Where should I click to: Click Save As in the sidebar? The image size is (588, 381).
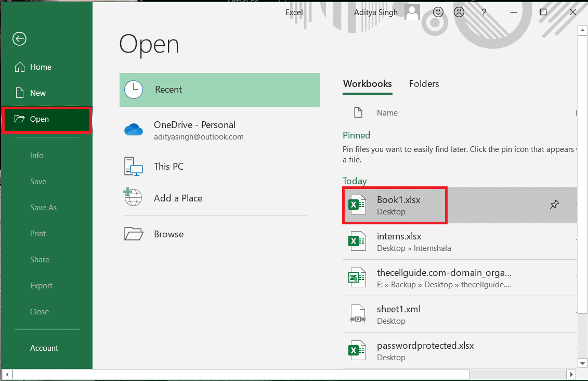tap(43, 207)
